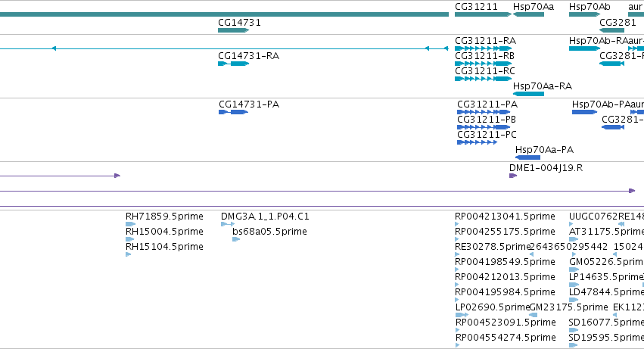The width and height of the screenshot is (644, 349).
Task: Click the CG31211-PC protein arrows
Action: (477, 142)
